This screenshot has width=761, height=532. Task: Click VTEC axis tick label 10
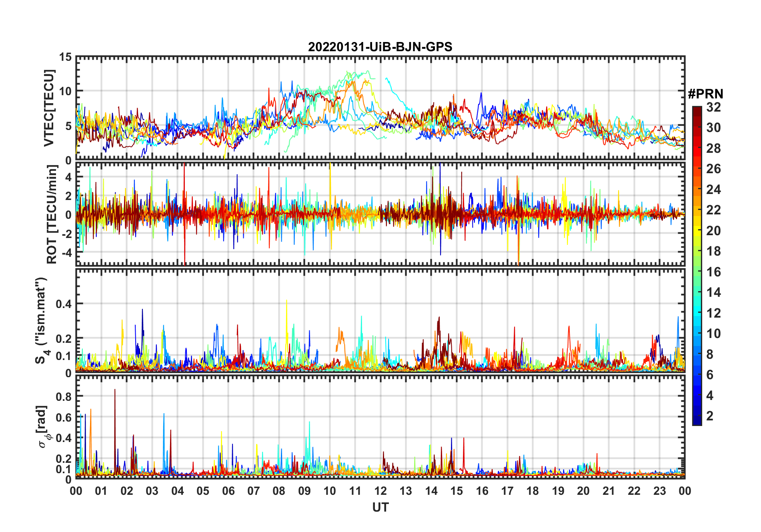point(65,91)
